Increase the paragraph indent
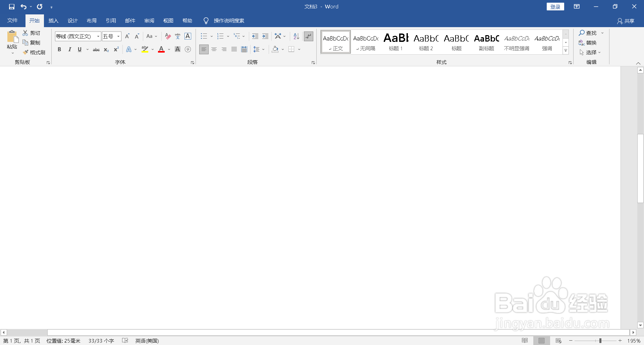 pyautogui.click(x=265, y=36)
